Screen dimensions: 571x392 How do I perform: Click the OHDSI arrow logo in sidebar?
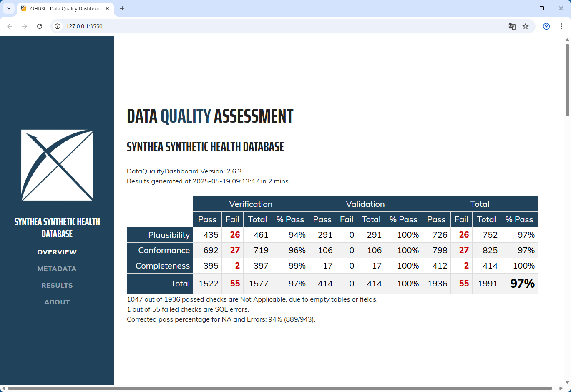point(57,165)
